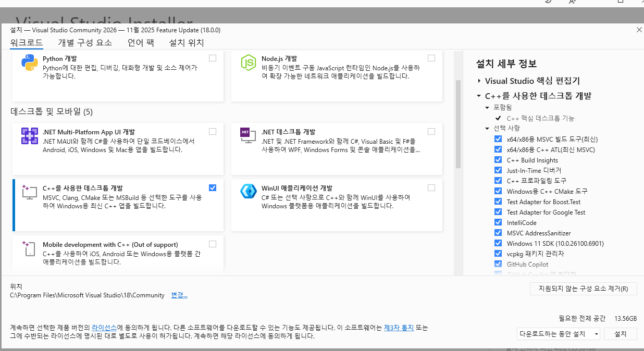Click the WinUI application development icon

pos(249,191)
